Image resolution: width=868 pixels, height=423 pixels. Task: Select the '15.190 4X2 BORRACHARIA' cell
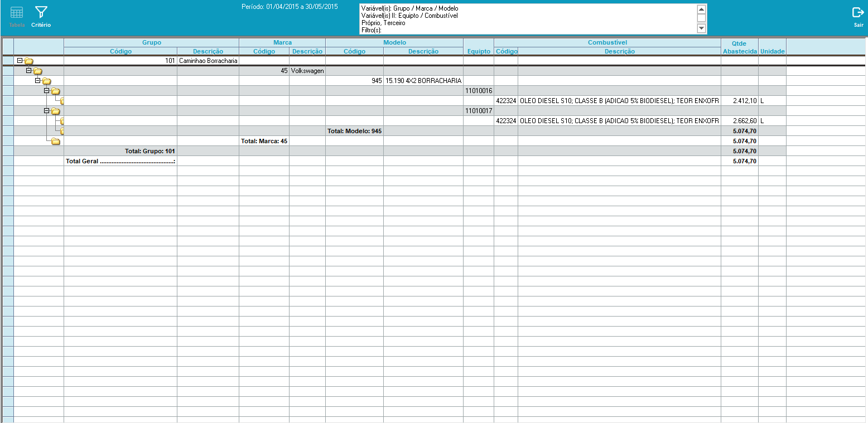(x=423, y=81)
